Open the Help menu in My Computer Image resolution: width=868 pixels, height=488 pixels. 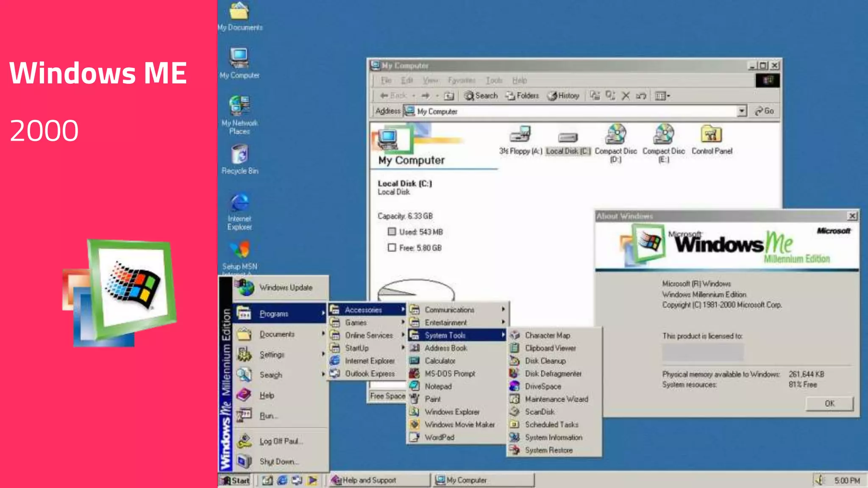[x=520, y=80]
